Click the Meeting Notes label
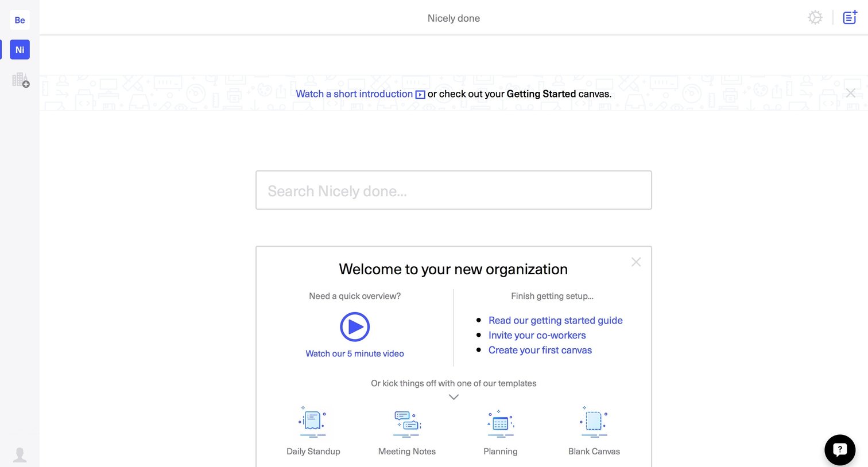The height and width of the screenshot is (467, 868). click(407, 452)
